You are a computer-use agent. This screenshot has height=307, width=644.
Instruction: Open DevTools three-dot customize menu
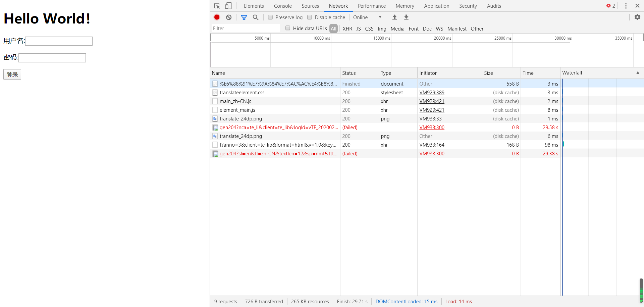click(x=626, y=6)
